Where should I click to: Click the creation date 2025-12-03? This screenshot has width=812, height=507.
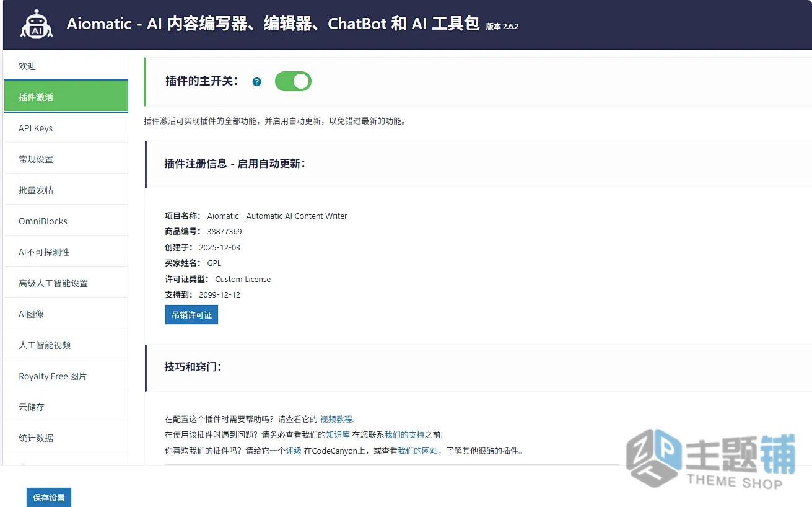click(219, 248)
